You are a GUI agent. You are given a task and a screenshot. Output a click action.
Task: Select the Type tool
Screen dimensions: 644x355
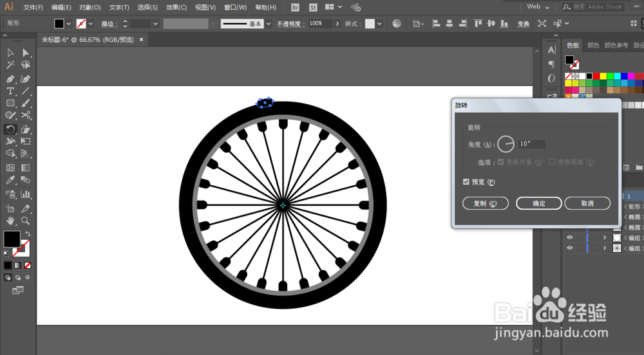pyautogui.click(x=10, y=91)
